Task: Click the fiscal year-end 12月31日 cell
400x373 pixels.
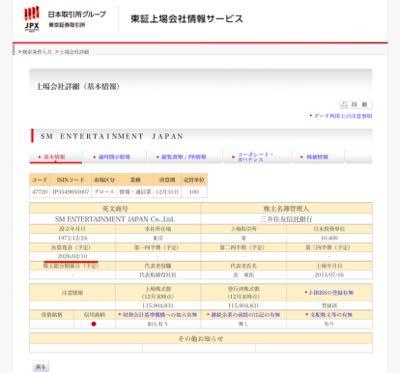Action: tap(167, 192)
